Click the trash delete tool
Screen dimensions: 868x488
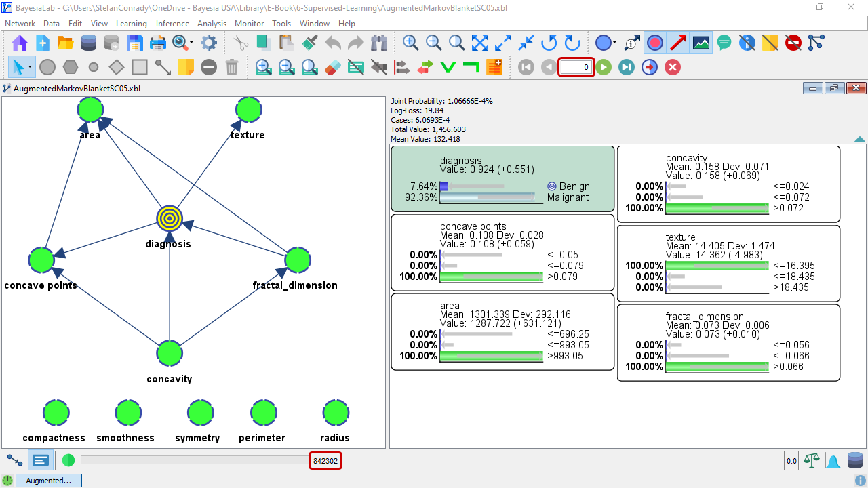pos(232,67)
